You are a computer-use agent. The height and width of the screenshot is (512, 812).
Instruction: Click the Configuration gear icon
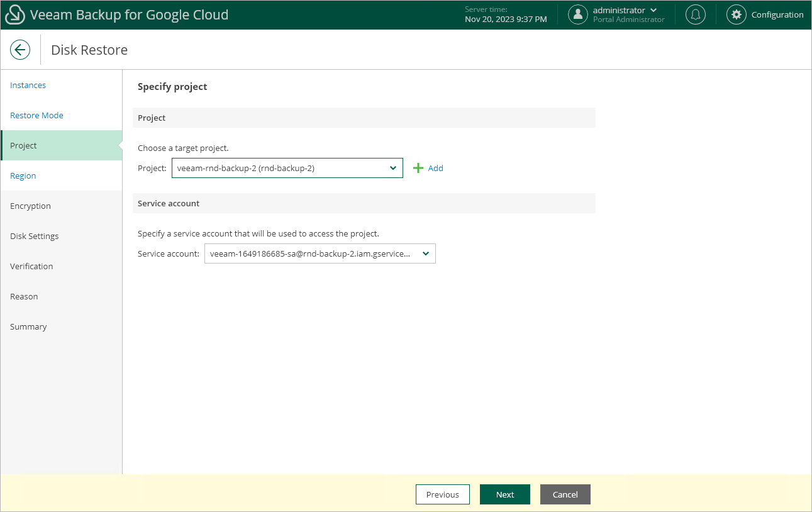pyautogui.click(x=737, y=14)
